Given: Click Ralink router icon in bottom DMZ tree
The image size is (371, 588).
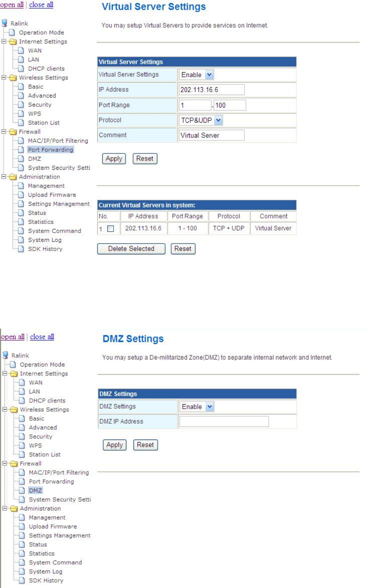Looking at the screenshot, I should (x=5, y=355).
